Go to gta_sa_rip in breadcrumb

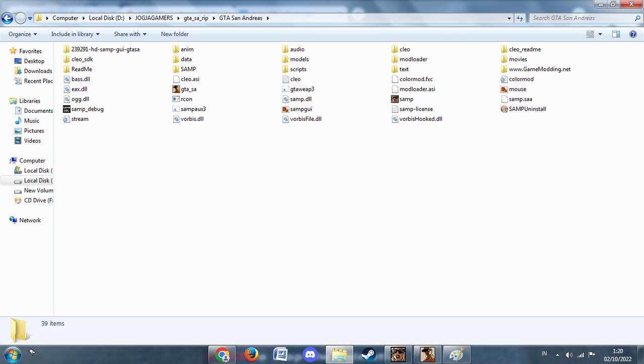[196, 18]
